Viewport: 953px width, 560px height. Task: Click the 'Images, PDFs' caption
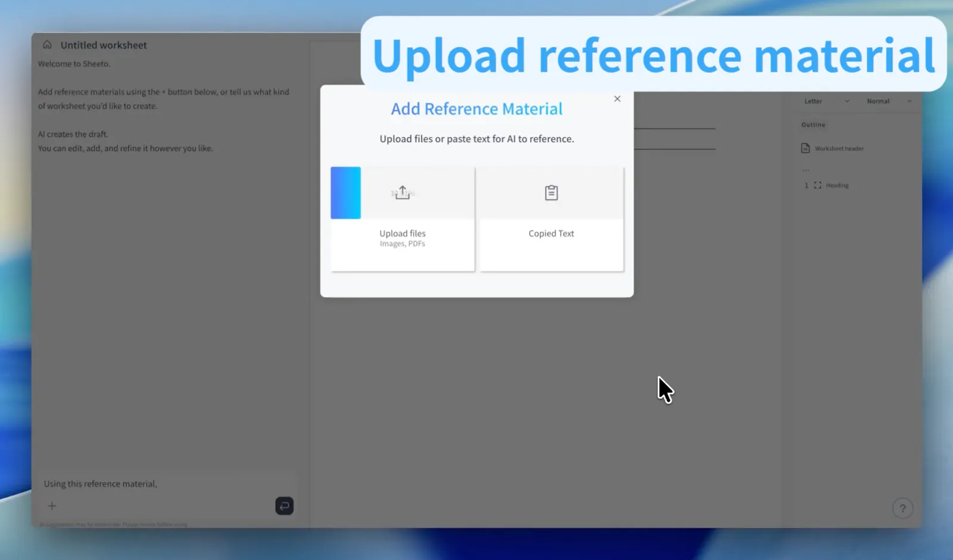tap(403, 244)
